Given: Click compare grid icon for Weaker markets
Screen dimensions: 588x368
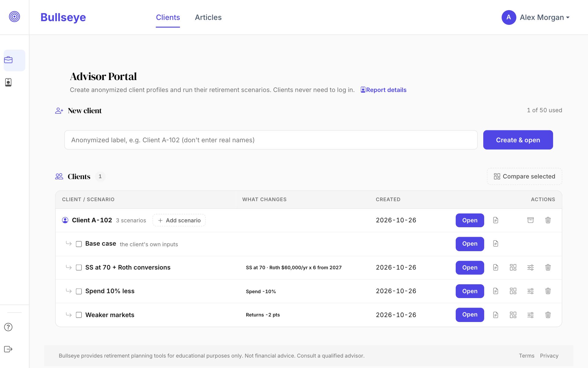Looking at the screenshot, I should pyautogui.click(x=513, y=315).
